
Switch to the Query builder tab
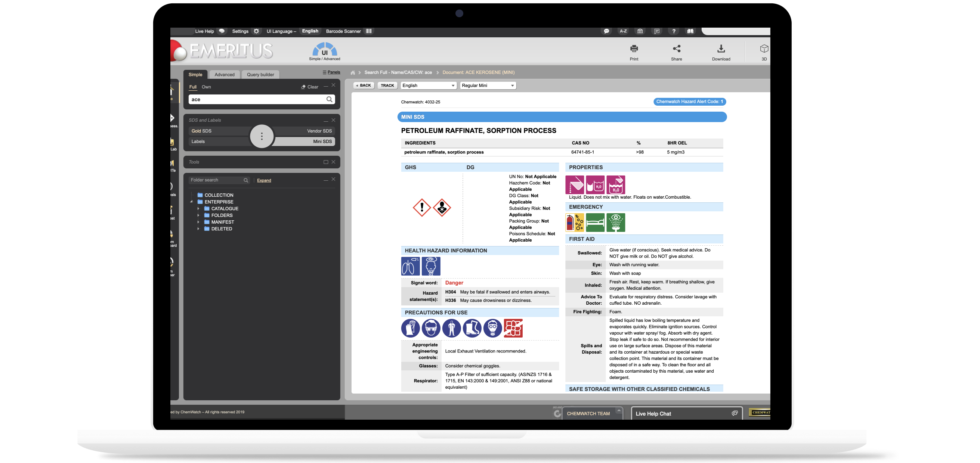click(x=260, y=75)
